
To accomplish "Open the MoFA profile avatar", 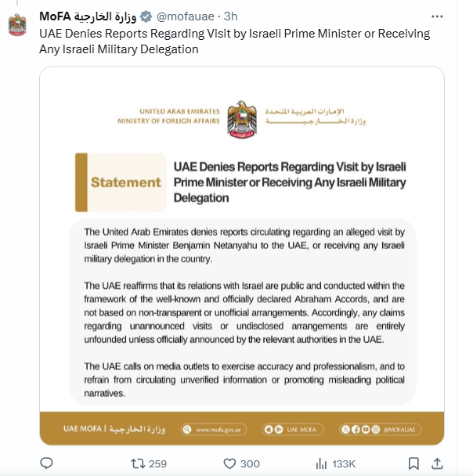I will point(17,25).
